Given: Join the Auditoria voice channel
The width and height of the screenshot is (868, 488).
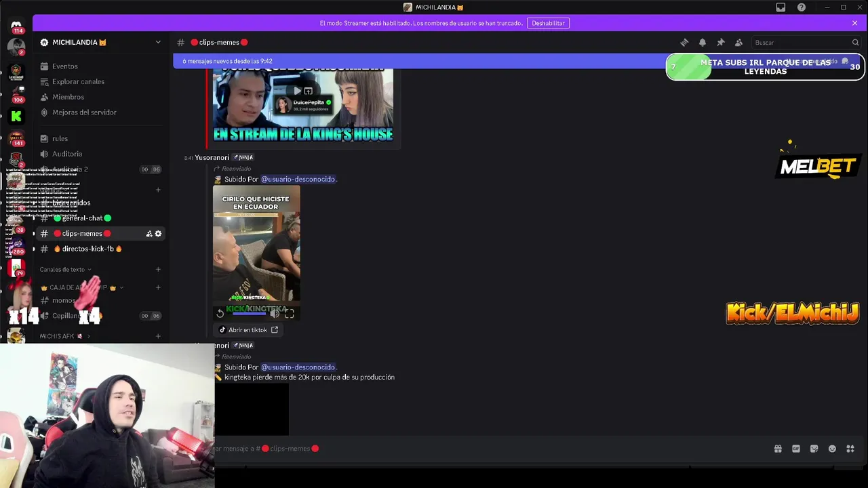Looking at the screenshot, I should [67, 154].
